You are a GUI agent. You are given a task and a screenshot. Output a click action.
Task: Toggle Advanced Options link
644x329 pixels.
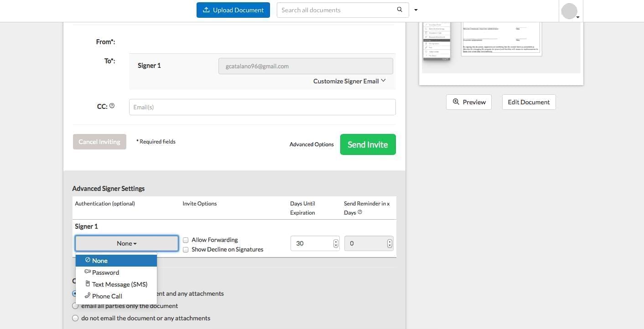312,144
